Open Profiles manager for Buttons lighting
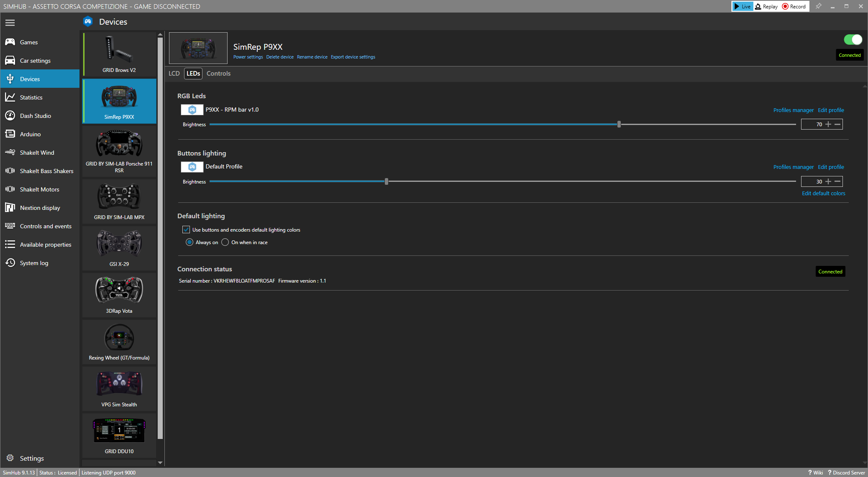The width and height of the screenshot is (868, 477). coord(794,167)
